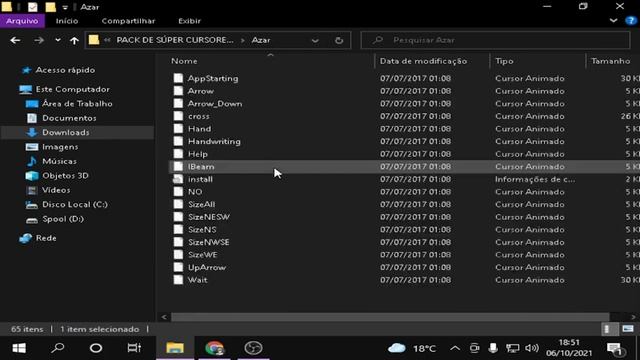The height and width of the screenshot is (360, 640).
Task: Switch to Large icons view in status bar
Action: point(628,329)
